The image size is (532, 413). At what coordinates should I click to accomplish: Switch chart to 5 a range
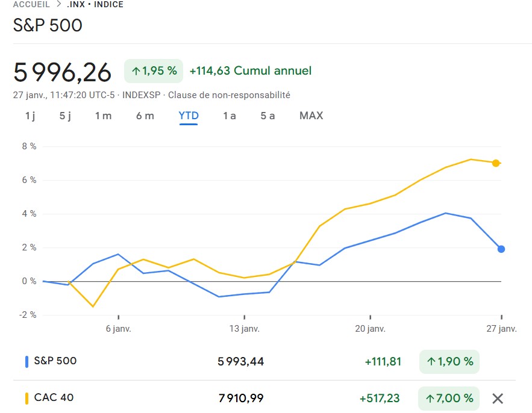tap(268, 116)
